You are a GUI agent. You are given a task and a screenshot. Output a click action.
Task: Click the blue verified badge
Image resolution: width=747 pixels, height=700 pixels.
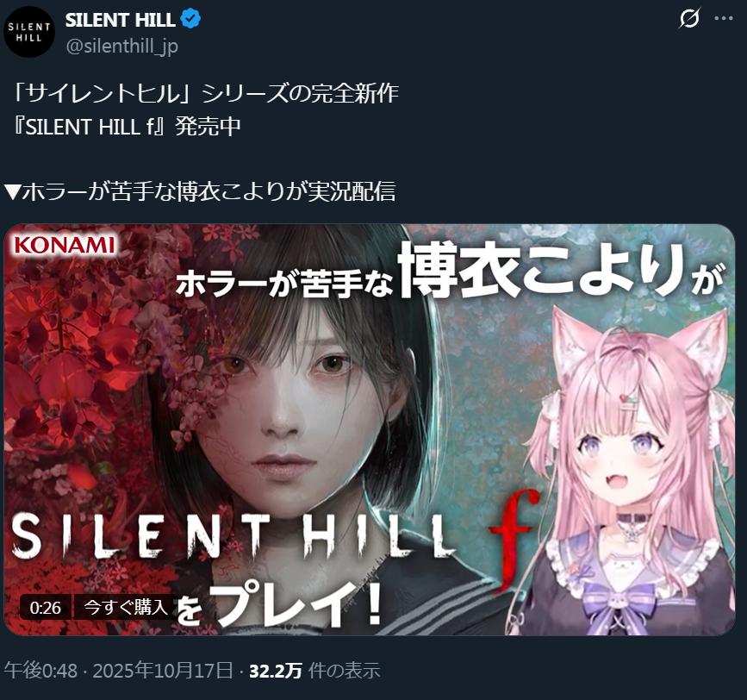190,19
